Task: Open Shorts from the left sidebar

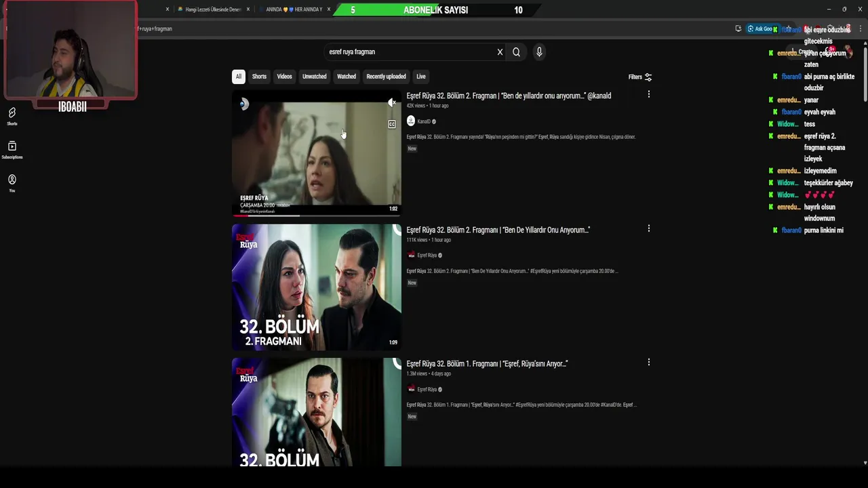Action: (x=12, y=116)
